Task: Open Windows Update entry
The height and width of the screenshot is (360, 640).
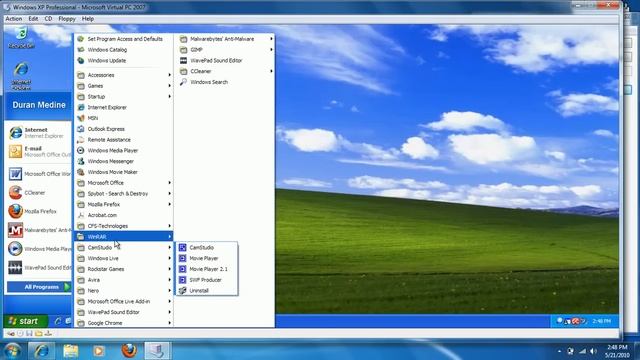Action: point(124,60)
